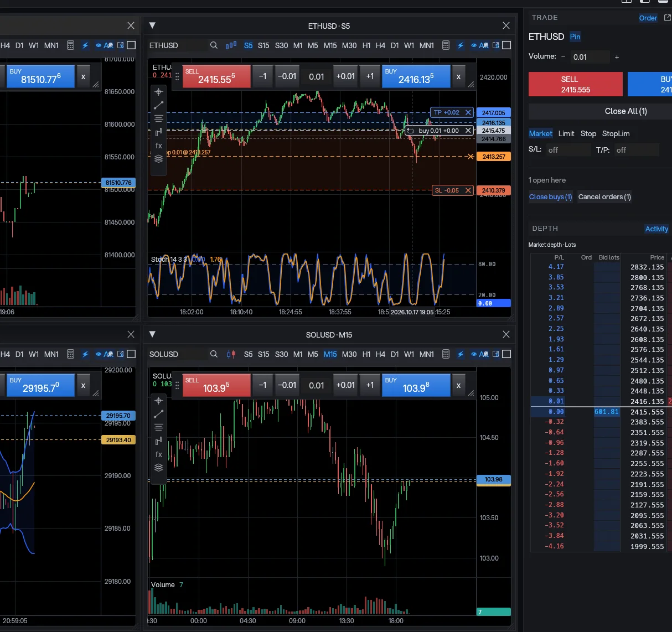Open SOLUSD chart window dropdown triangle

point(152,334)
